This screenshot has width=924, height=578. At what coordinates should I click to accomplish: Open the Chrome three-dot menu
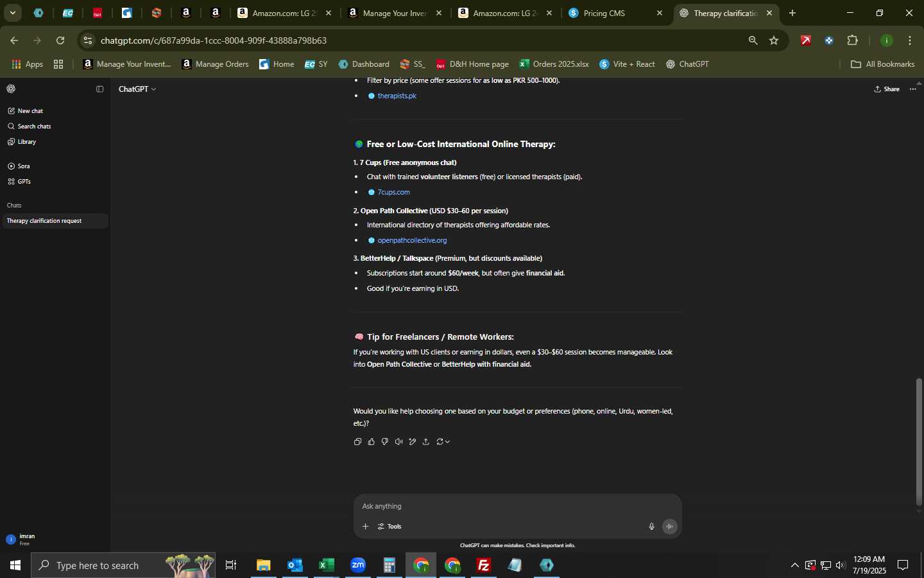pyautogui.click(x=910, y=40)
